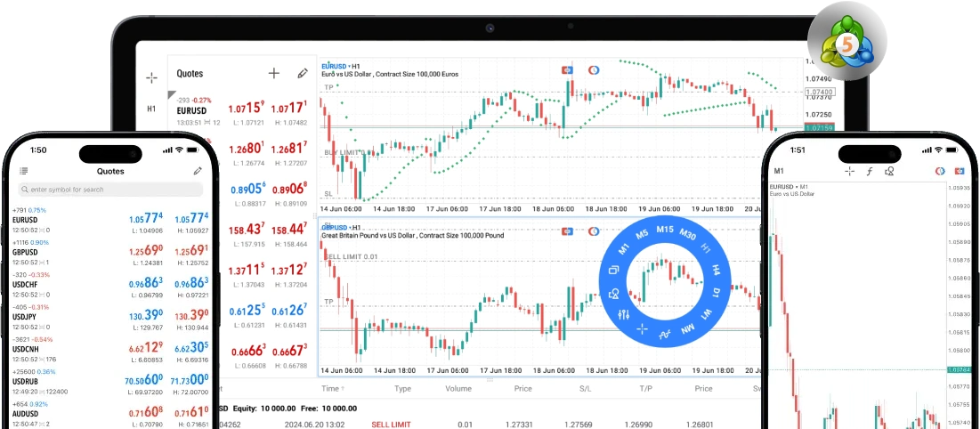Image resolution: width=980 pixels, height=429 pixels.
Task: Open the one-click trading icon on GBPUSD chart
Action: pos(568,231)
